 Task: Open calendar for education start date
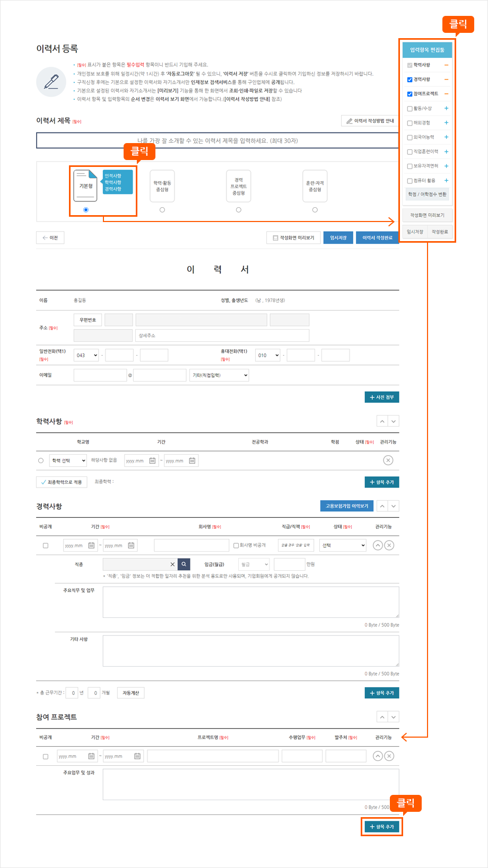pyautogui.click(x=152, y=460)
